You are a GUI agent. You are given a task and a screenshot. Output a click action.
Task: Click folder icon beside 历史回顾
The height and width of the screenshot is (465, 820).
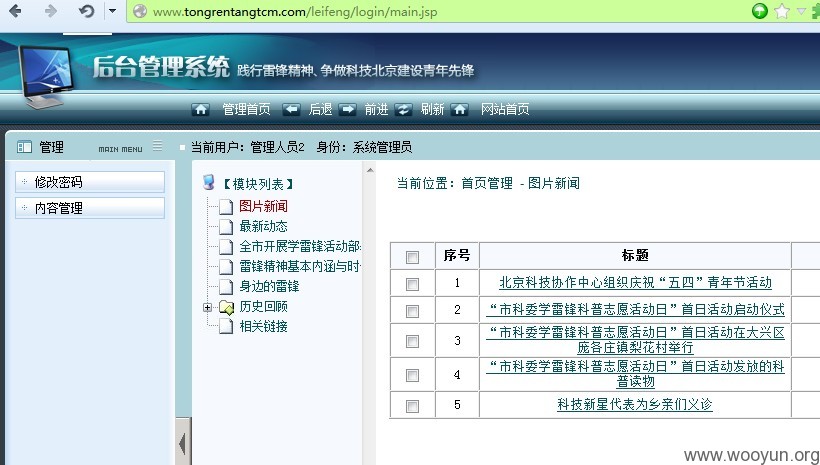pyautogui.click(x=226, y=308)
